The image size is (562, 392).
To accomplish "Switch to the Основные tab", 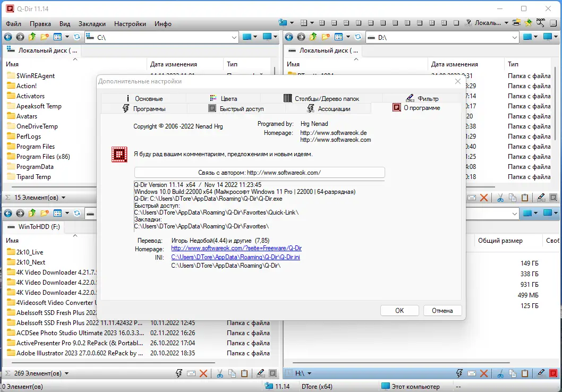I will (x=144, y=99).
